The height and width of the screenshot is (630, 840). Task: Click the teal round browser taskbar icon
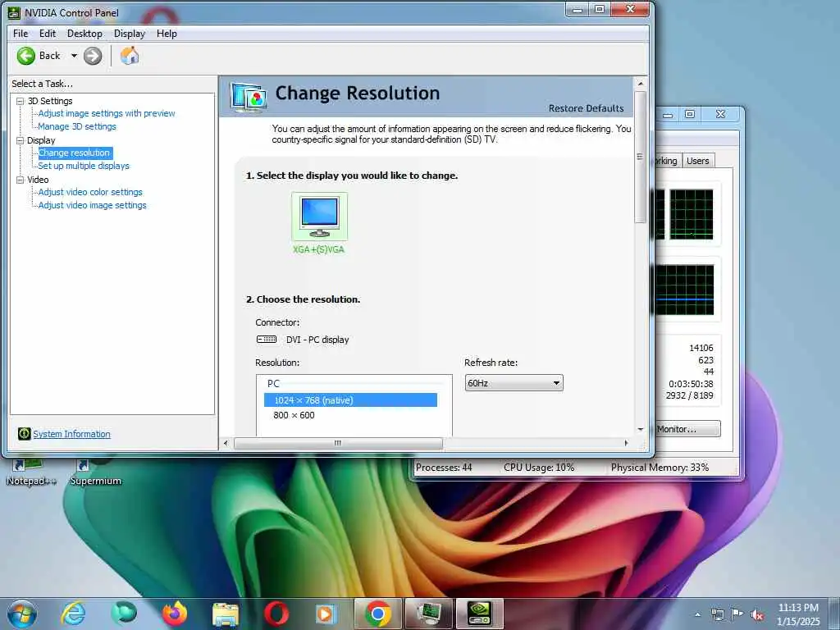124,614
